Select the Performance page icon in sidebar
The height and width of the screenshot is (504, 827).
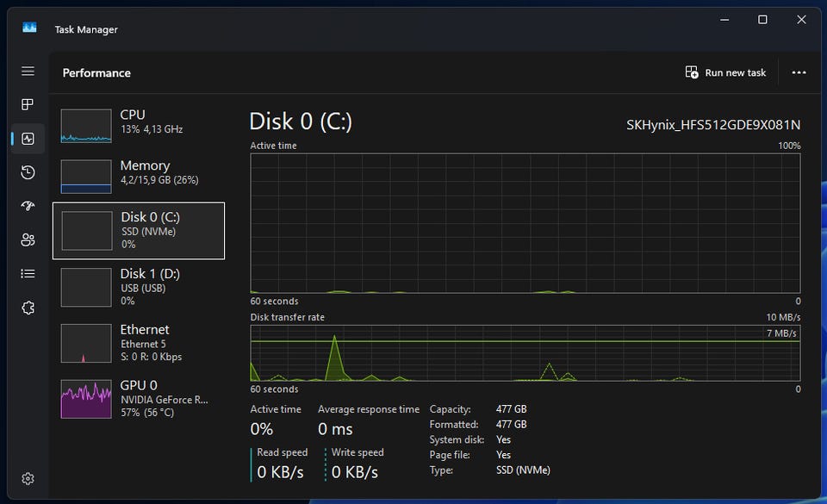[28, 139]
